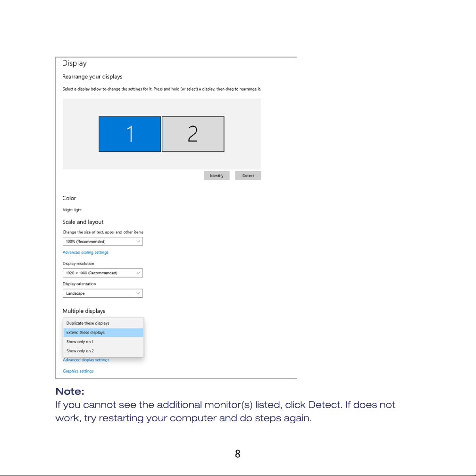Select display 1 monitor box
This screenshot has height=476, width=476.
(x=130, y=134)
